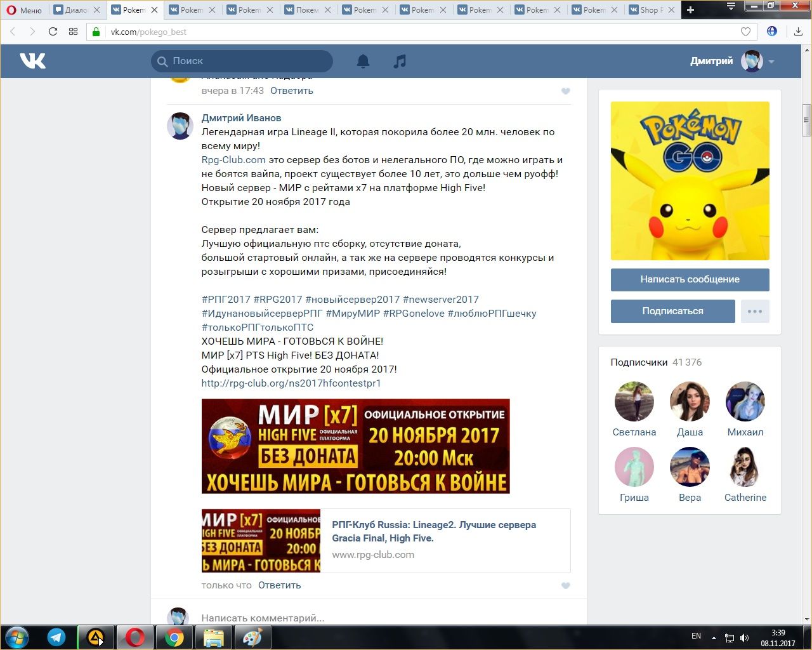The width and height of the screenshot is (812, 650).
Task: Click the browser forward arrow
Action: [x=32, y=32]
